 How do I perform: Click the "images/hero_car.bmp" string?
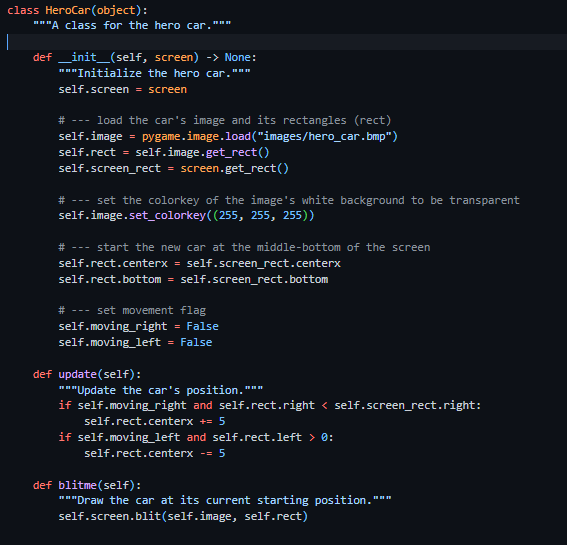tap(324, 136)
